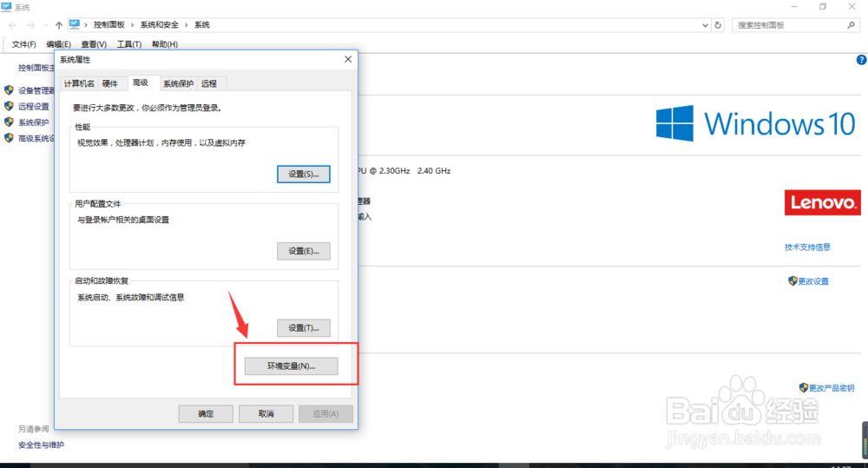Screen dimensions: 868x468
Task: Expand chevron after 控制面板 breadcrumb
Action: pyautogui.click(x=132, y=25)
